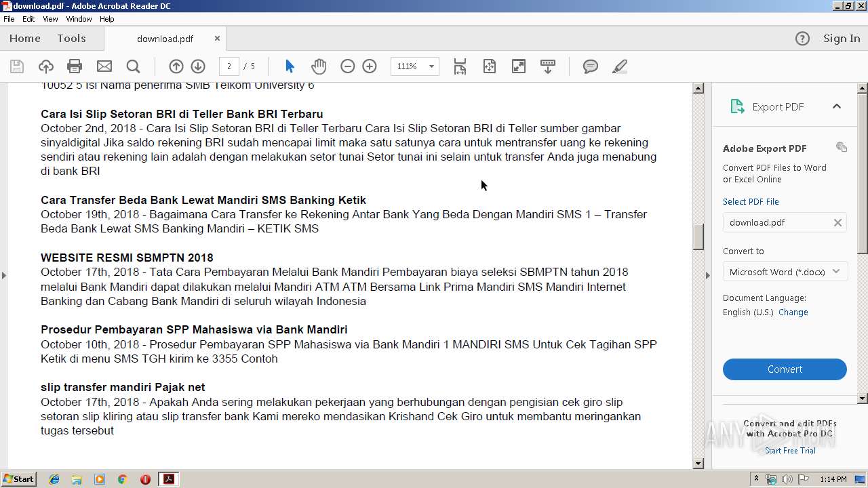Open File Explorer folder in taskbar
Image resolution: width=868 pixels, height=488 pixels.
point(77,479)
